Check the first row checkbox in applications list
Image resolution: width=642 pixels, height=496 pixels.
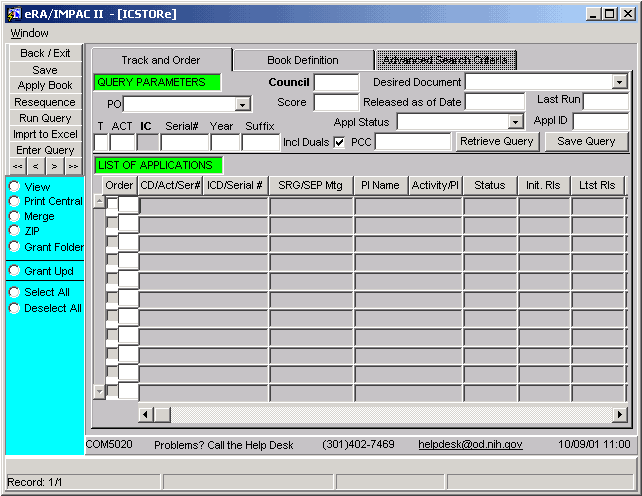point(112,203)
